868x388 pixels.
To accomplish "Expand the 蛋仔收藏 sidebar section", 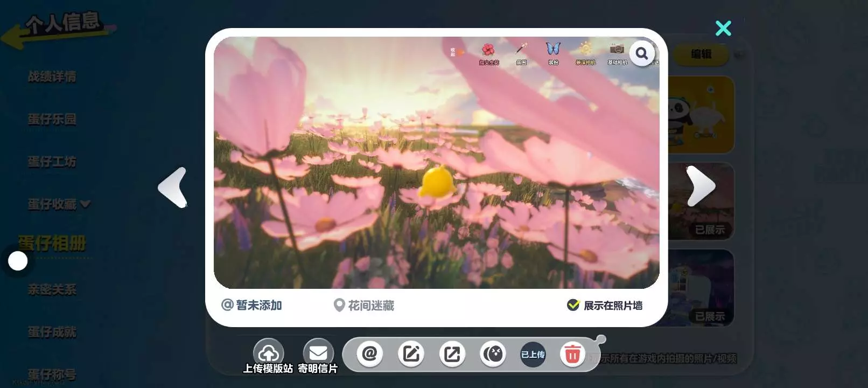I will coord(59,204).
